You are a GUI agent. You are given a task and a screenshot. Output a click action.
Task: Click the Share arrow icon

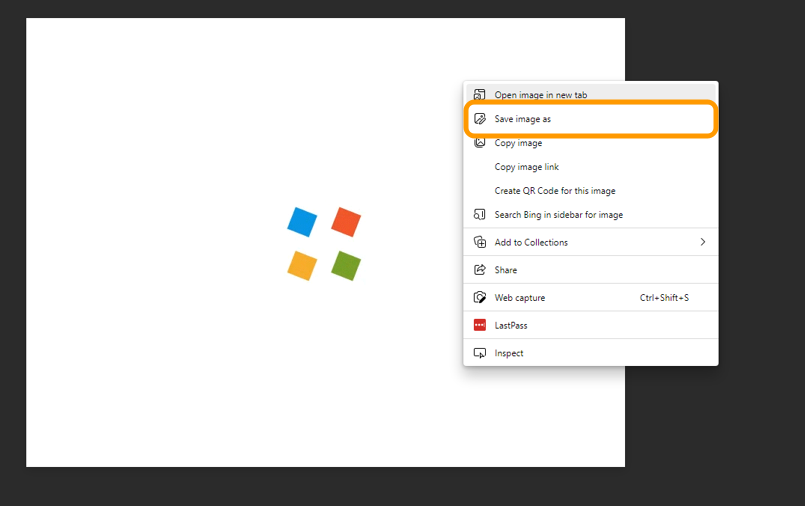tap(480, 269)
